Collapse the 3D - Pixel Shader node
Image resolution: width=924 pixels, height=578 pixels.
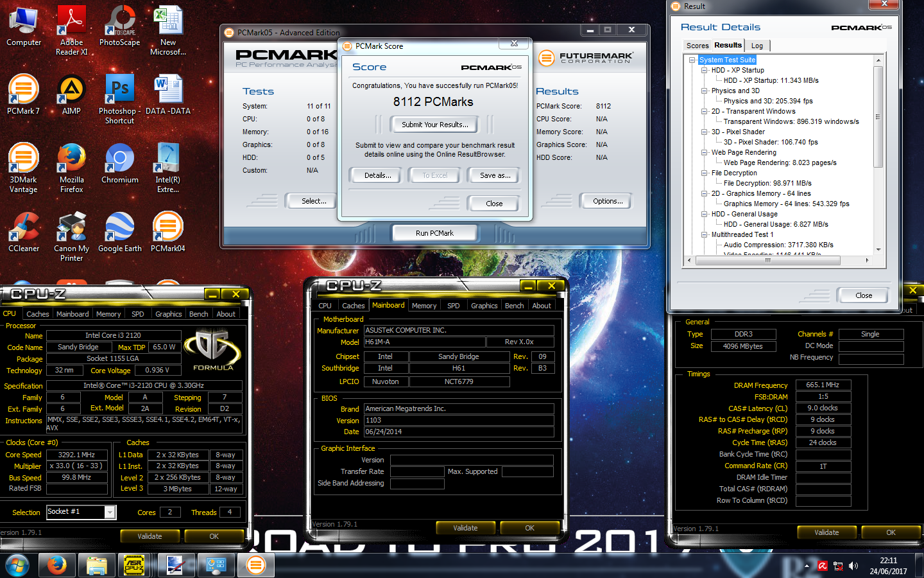tap(705, 132)
